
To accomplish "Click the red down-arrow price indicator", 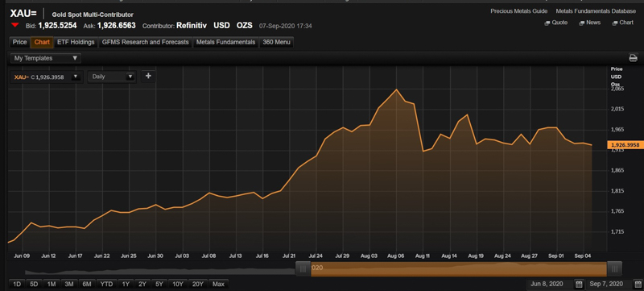I will pos(15,26).
